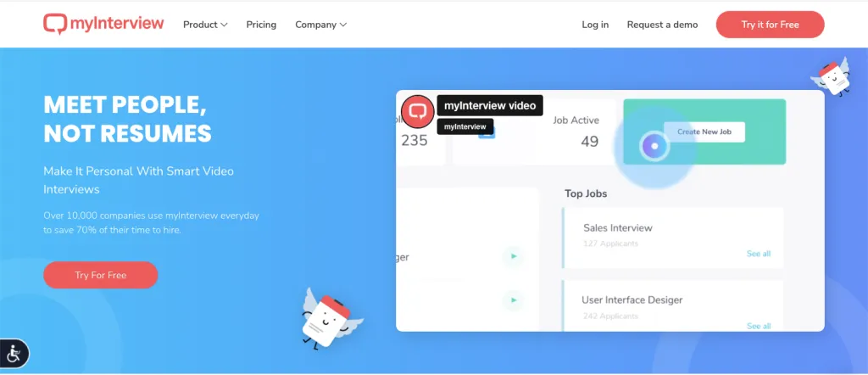This screenshot has height=375, width=868.
Task: Click Make It Personal subtitle text
Action: coord(138,180)
